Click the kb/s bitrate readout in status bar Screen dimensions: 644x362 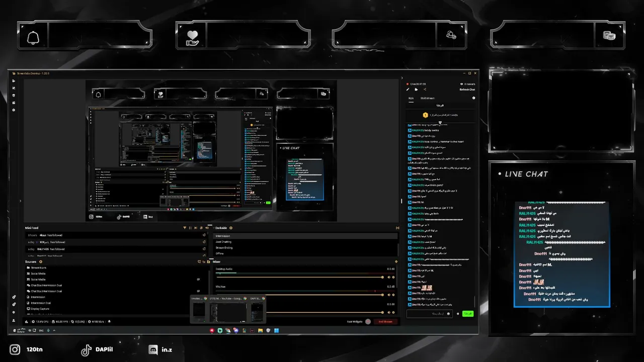(96, 321)
